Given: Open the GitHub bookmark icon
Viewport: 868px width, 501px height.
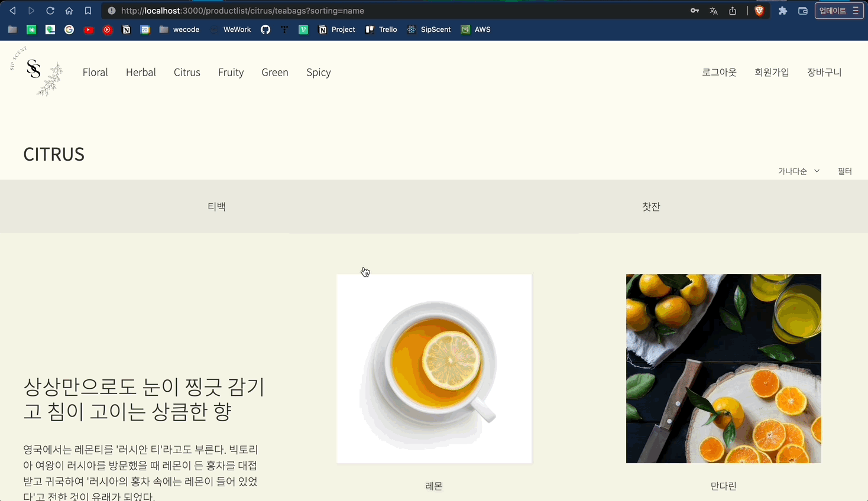Looking at the screenshot, I should pos(265,30).
